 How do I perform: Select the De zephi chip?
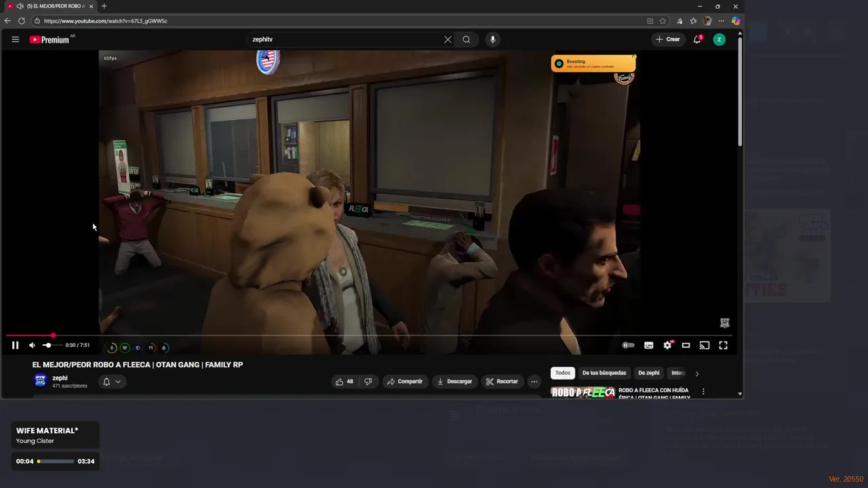pyautogui.click(x=648, y=373)
